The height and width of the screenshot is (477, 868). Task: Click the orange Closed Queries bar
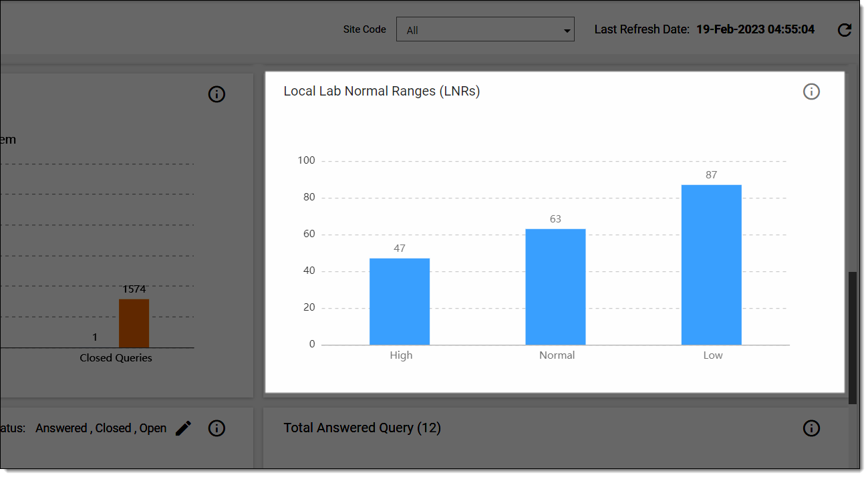[x=134, y=323]
